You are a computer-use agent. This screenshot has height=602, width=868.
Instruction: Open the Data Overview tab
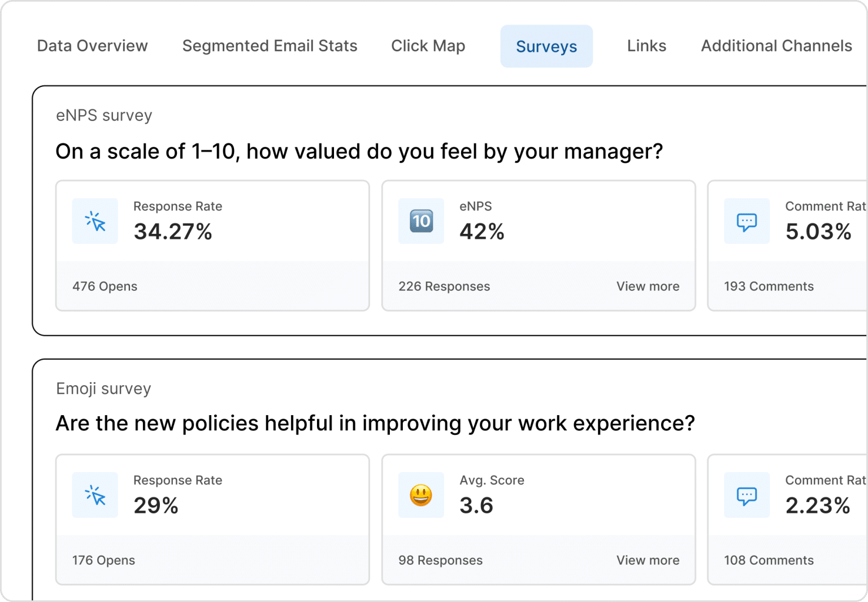click(x=92, y=46)
